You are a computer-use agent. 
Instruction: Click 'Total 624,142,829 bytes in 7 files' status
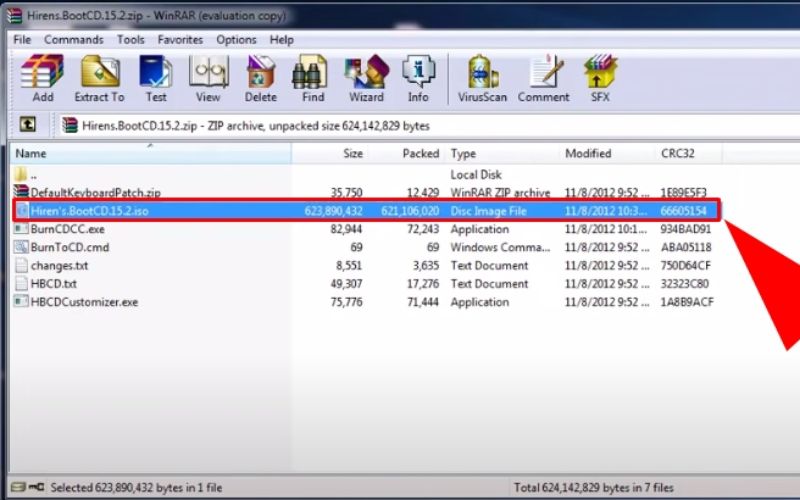click(593, 488)
